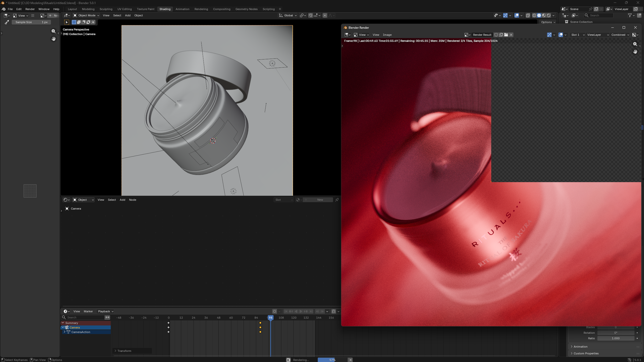Click the eyedropper sample tool icon
Image resolution: width=644 pixels, height=362 pixels.
pyautogui.click(x=7, y=22)
